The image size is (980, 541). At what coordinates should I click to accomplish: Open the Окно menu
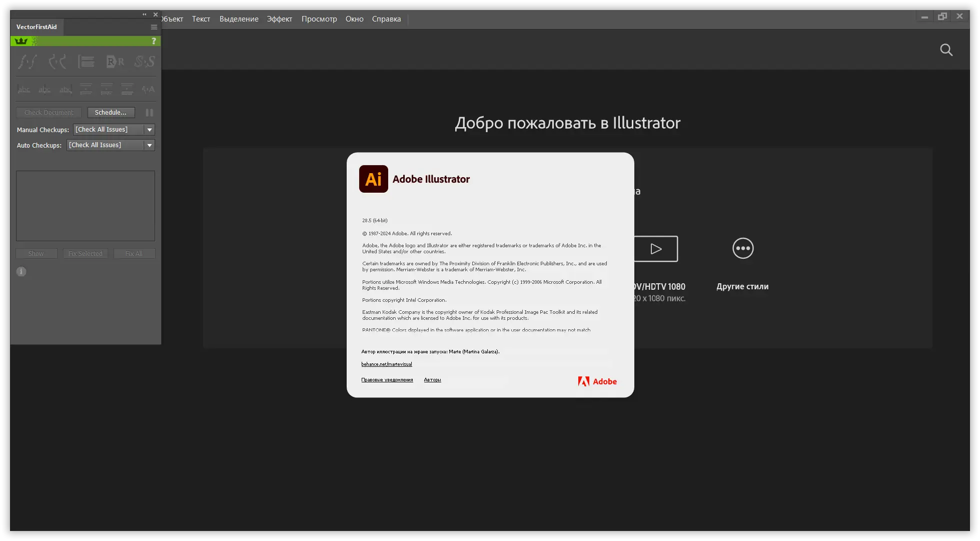point(354,19)
